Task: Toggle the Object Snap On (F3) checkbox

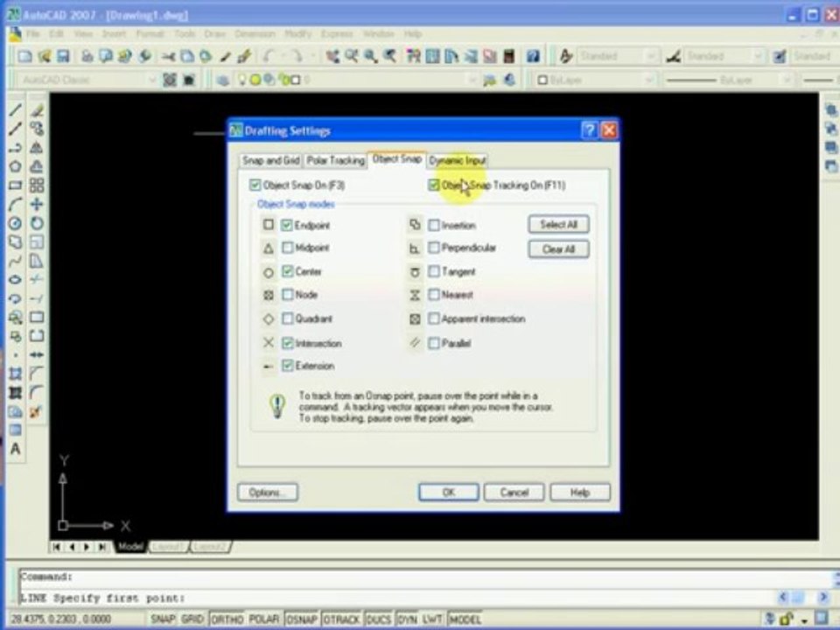Action: pyautogui.click(x=255, y=185)
